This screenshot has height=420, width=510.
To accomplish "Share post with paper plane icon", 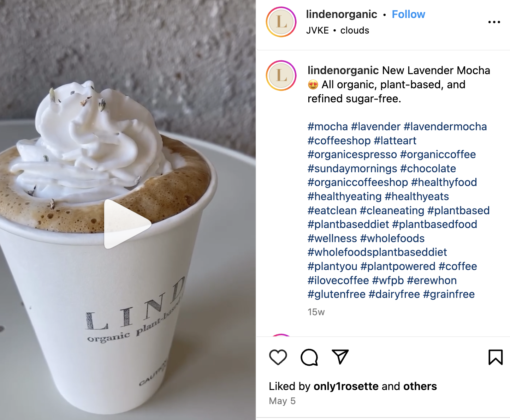I will click(x=340, y=357).
